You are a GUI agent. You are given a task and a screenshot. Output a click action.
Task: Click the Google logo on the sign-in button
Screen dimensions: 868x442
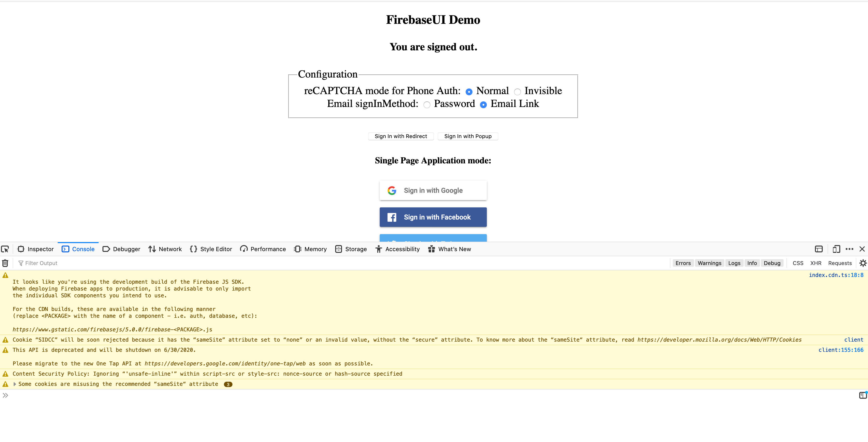(392, 190)
